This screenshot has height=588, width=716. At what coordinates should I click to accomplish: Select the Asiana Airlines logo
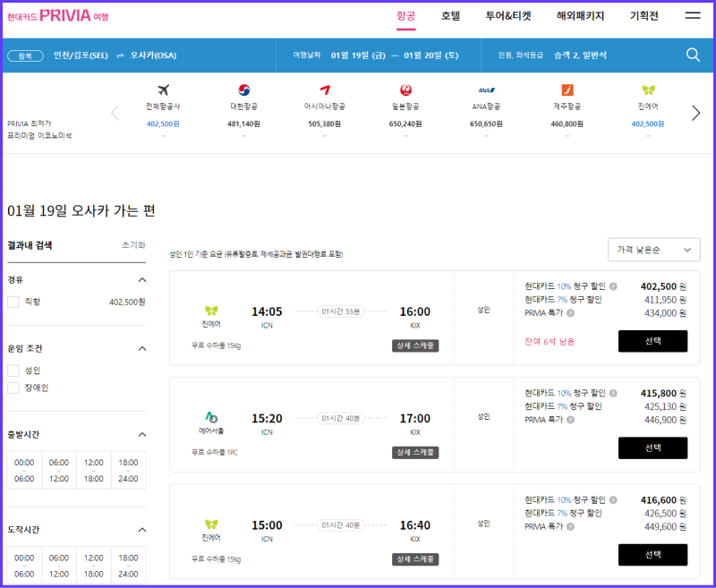coord(325,89)
